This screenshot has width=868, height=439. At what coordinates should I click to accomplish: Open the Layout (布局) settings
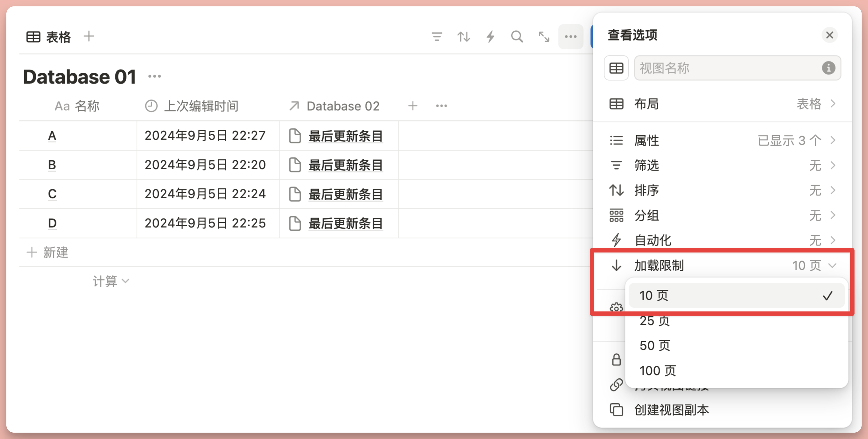pyautogui.click(x=722, y=104)
